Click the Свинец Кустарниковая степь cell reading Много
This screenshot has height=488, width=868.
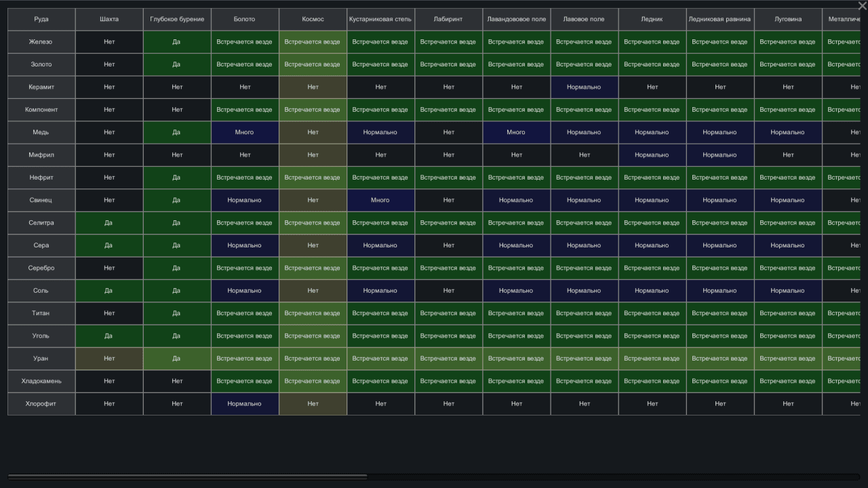pos(380,200)
